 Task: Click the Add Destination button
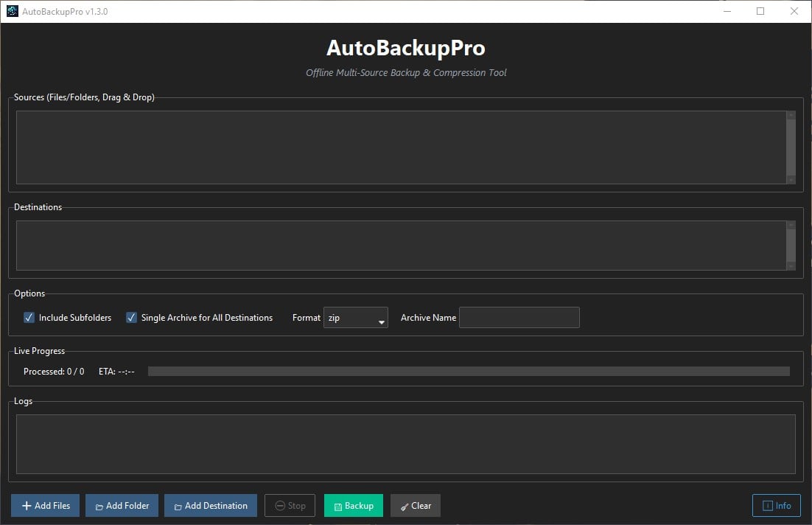pyautogui.click(x=211, y=506)
